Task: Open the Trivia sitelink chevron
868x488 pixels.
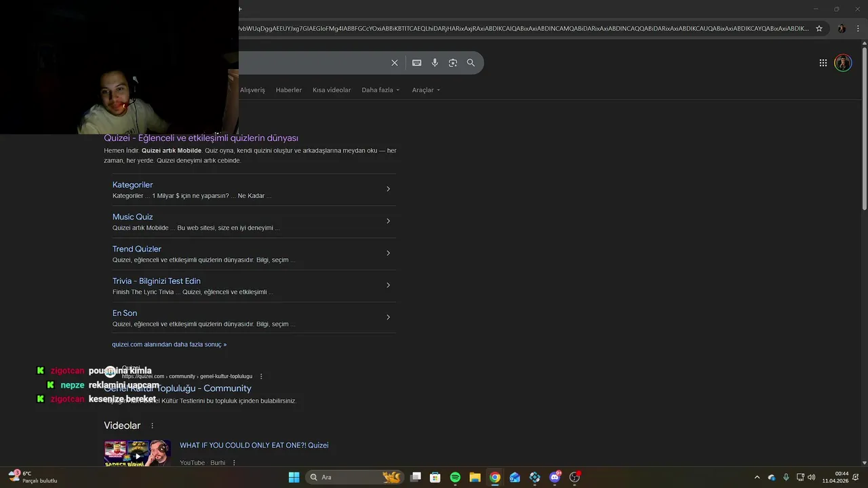Action: [x=388, y=285]
